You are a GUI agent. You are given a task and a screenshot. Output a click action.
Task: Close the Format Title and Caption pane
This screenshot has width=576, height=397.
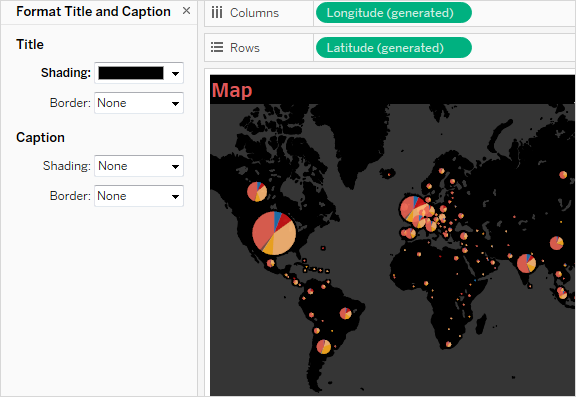[x=186, y=11]
